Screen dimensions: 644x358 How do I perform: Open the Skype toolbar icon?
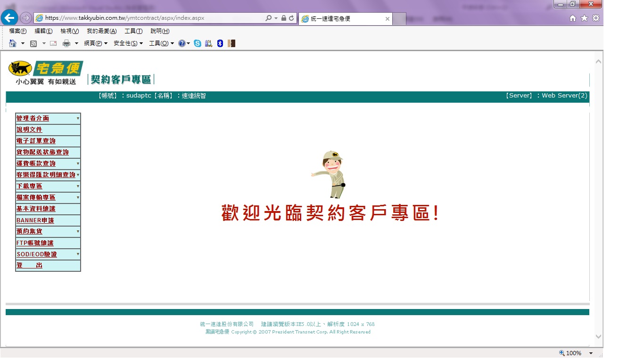coord(198,43)
